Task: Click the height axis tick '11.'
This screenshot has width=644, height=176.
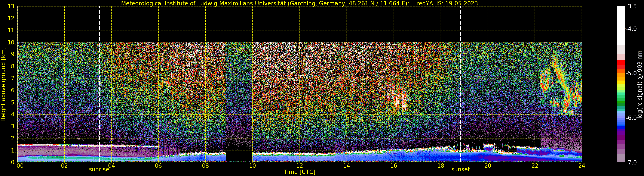Action: [12, 31]
